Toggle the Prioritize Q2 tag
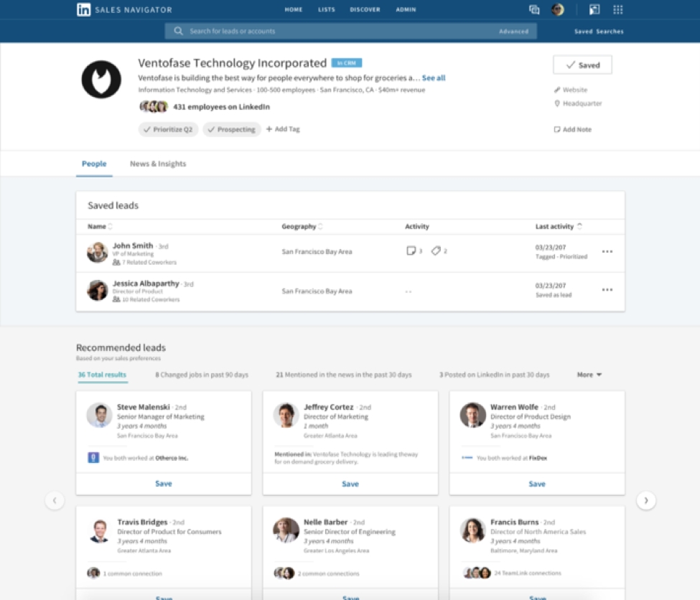 click(168, 129)
